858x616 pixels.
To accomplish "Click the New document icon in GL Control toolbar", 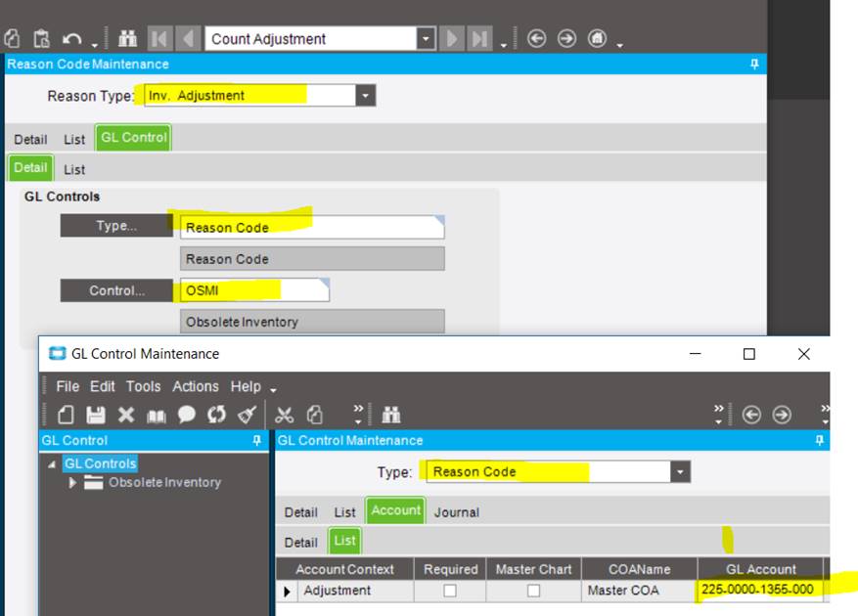I will 66,415.
